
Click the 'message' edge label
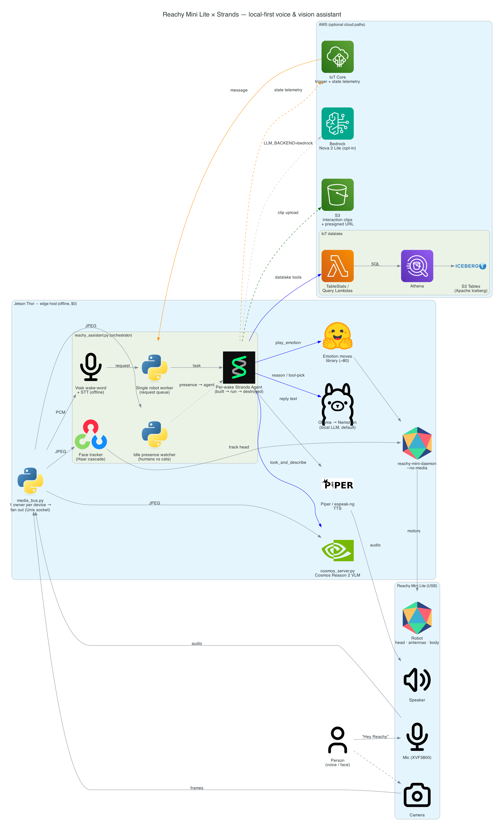pyautogui.click(x=239, y=90)
